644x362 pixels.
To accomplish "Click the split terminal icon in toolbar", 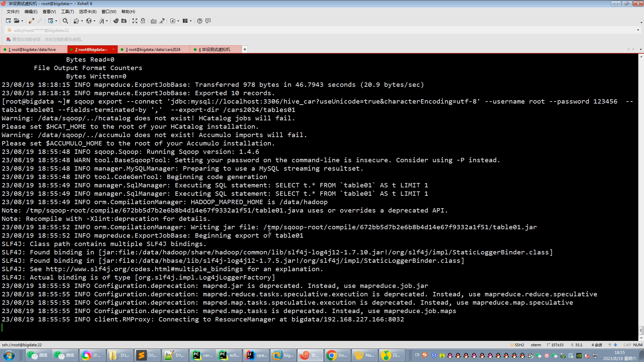I will (186, 21).
